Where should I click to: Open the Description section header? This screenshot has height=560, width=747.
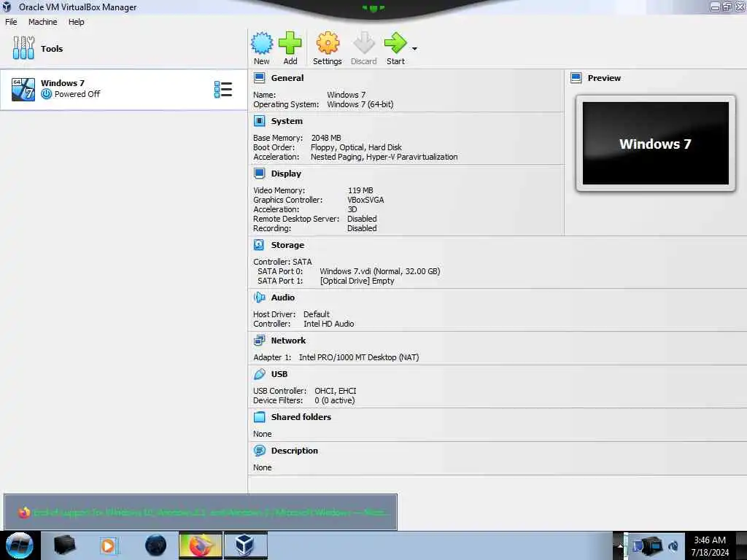[295, 451]
